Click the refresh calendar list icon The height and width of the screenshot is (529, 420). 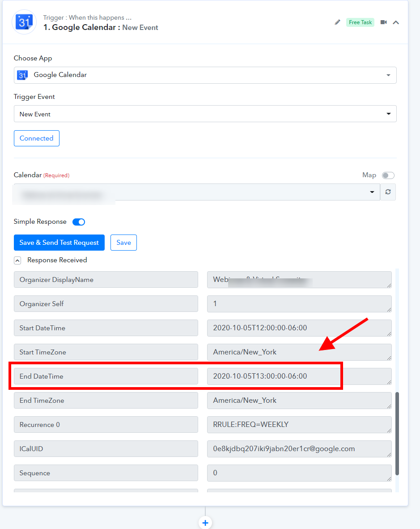coord(388,192)
